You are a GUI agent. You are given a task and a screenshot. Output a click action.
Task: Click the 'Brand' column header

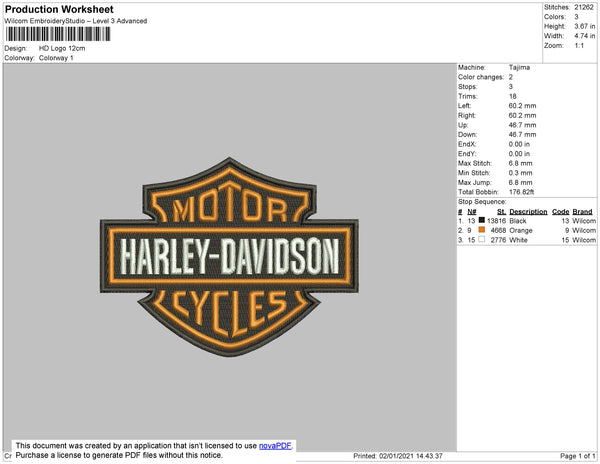582,212
